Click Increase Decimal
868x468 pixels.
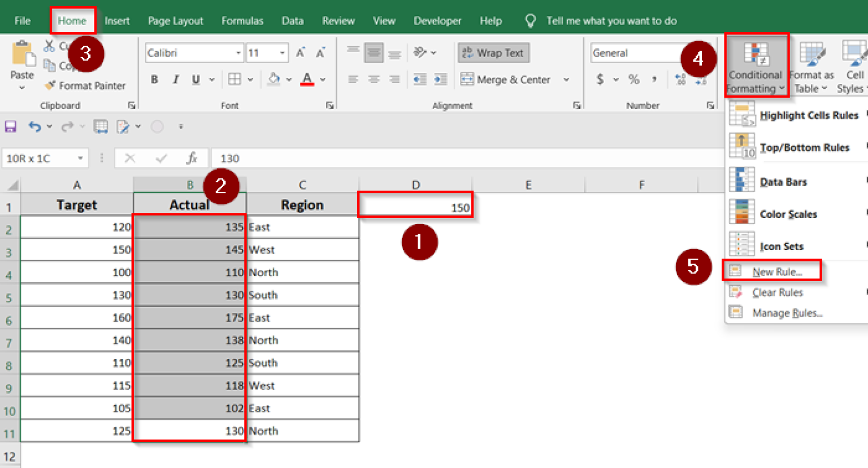(x=682, y=79)
